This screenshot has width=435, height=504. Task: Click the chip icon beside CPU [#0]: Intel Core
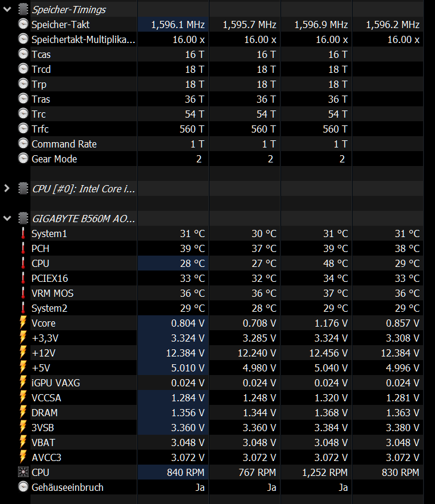(x=23, y=189)
